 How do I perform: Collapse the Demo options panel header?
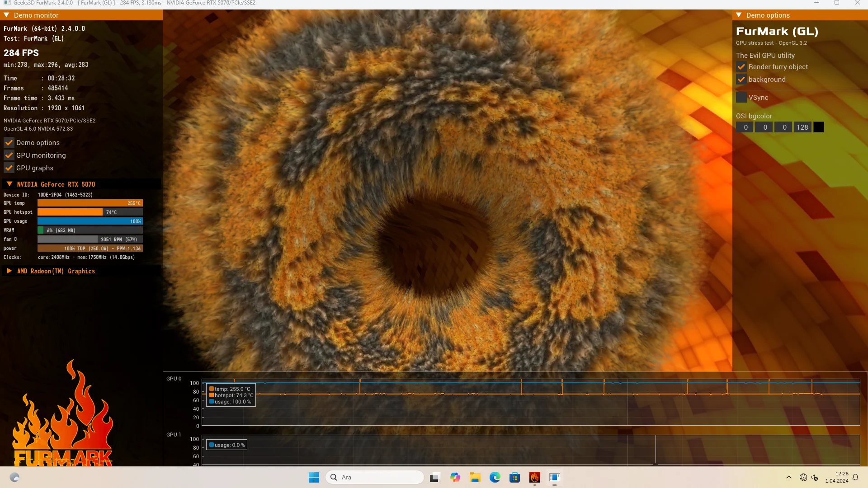point(739,15)
